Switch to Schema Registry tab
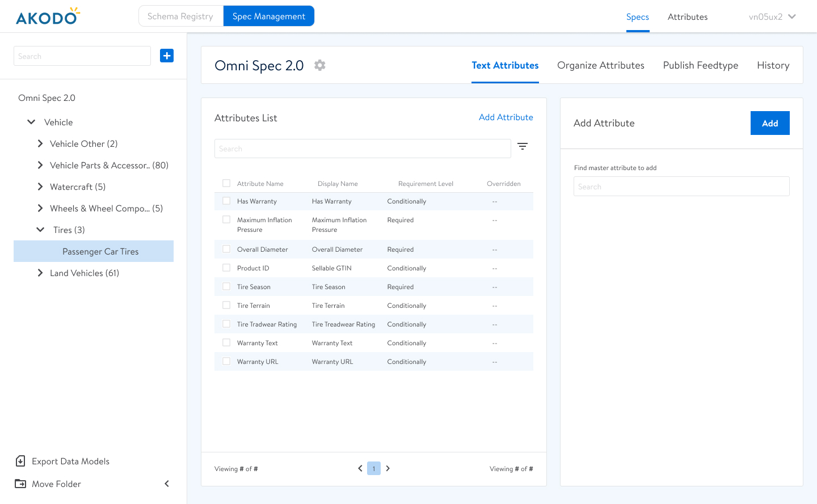Viewport: 817px width, 504px height. click(180, 16)
